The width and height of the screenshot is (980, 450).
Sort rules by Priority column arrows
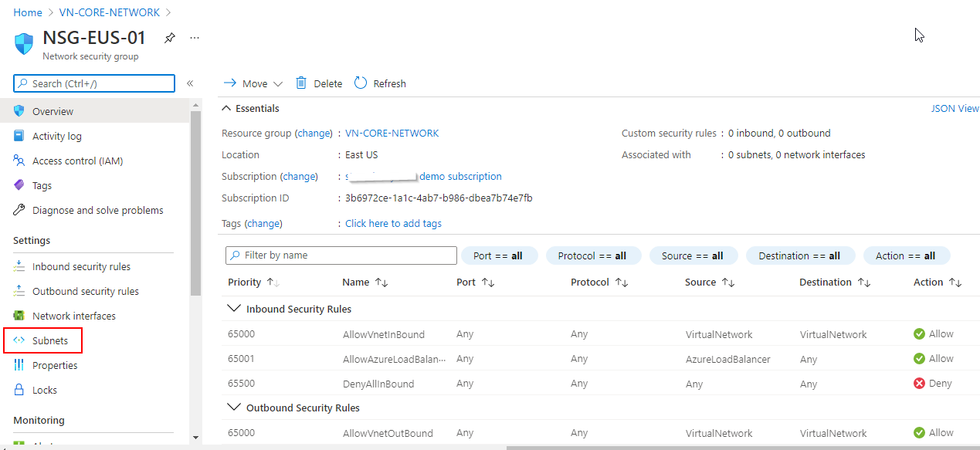(273, 283)
